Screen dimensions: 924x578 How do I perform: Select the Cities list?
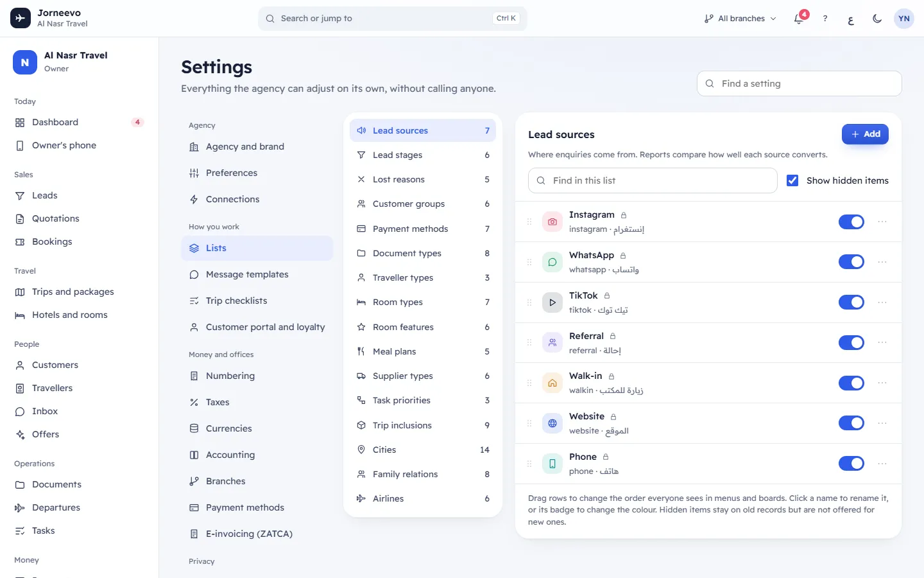[423, 450]
